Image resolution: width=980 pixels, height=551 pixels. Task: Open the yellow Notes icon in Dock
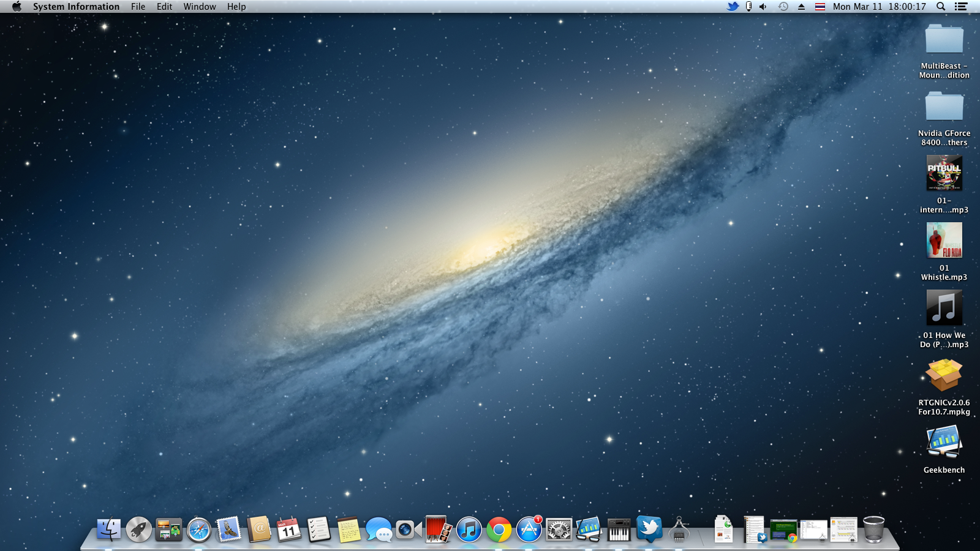tap(349, 530)
